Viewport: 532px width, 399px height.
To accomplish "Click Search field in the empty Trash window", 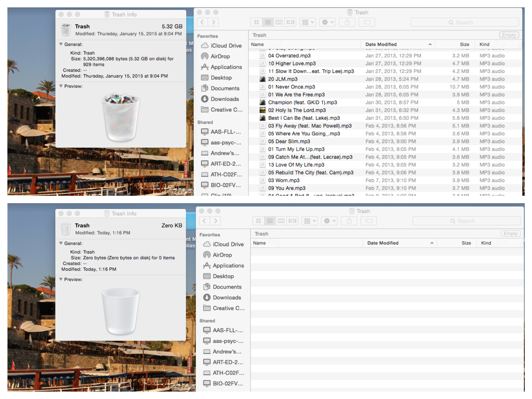I will [466, 221].
